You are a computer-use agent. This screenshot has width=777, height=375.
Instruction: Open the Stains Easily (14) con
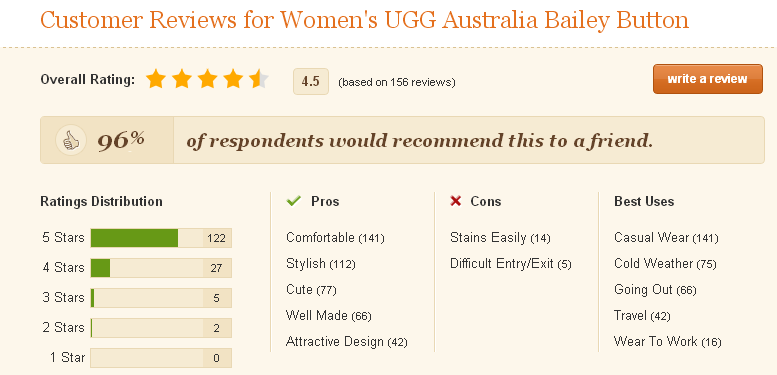pyautogui.click(x=500, y=238)
